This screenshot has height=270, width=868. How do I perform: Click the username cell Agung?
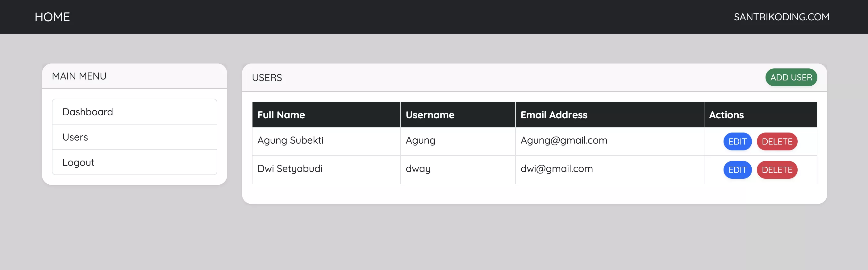click(457, 141)
